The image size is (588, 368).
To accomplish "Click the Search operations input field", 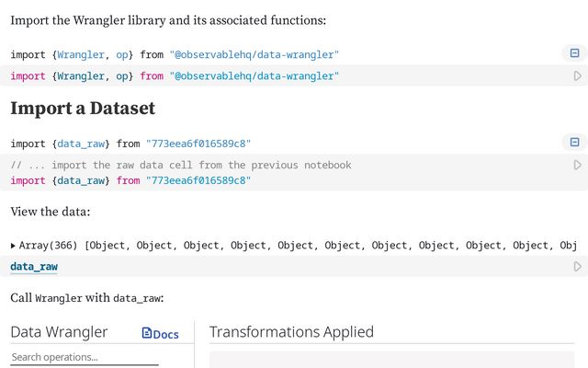I will (x=84, y=357).
